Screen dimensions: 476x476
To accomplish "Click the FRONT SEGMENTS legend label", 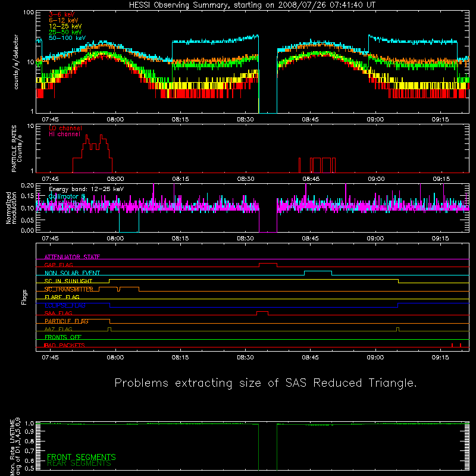I will click(82, 457).
